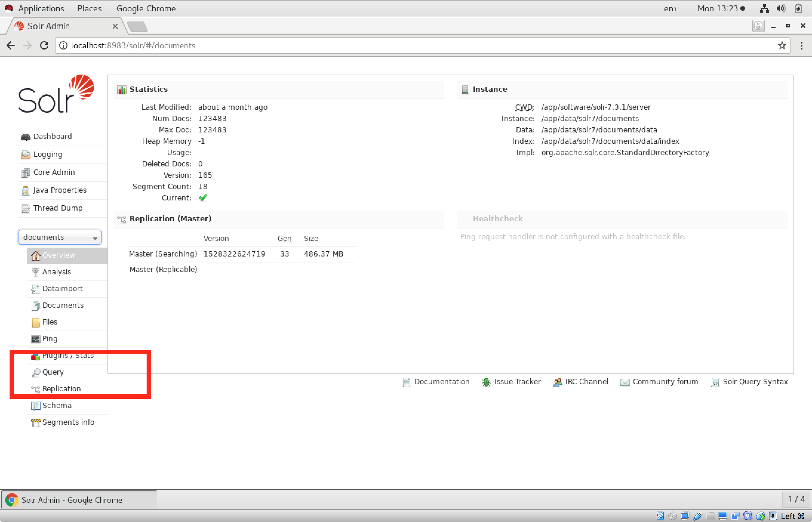Image resolution: width=812 pixels, height=522 pixels.
Task: Select the Master (Replicable) row label
Action: tap(163, 269)
